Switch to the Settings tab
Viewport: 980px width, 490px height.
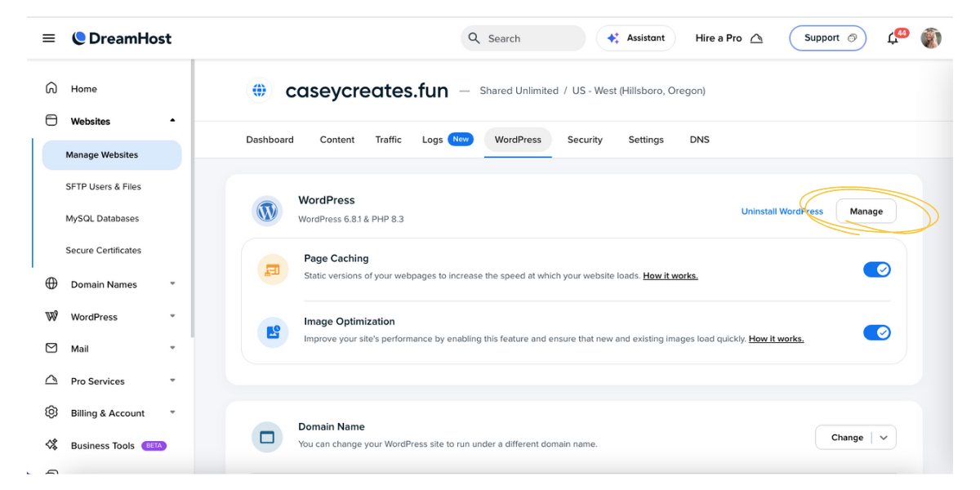click(x=646, y=140)
